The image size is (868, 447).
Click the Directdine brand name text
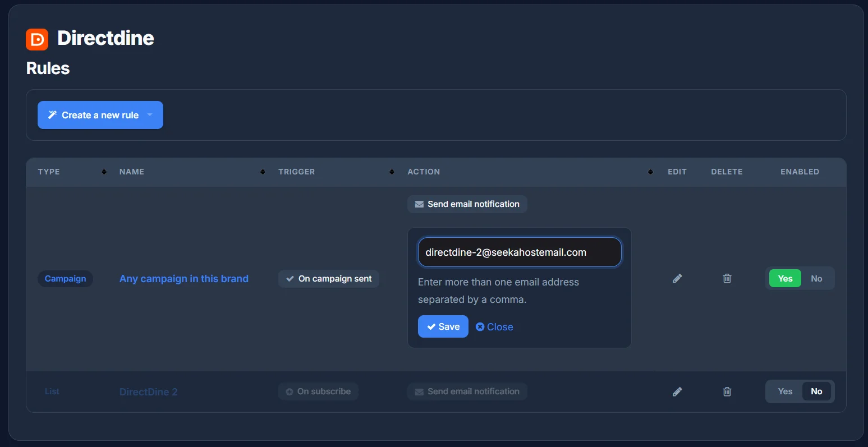click(x=106, y=38)
